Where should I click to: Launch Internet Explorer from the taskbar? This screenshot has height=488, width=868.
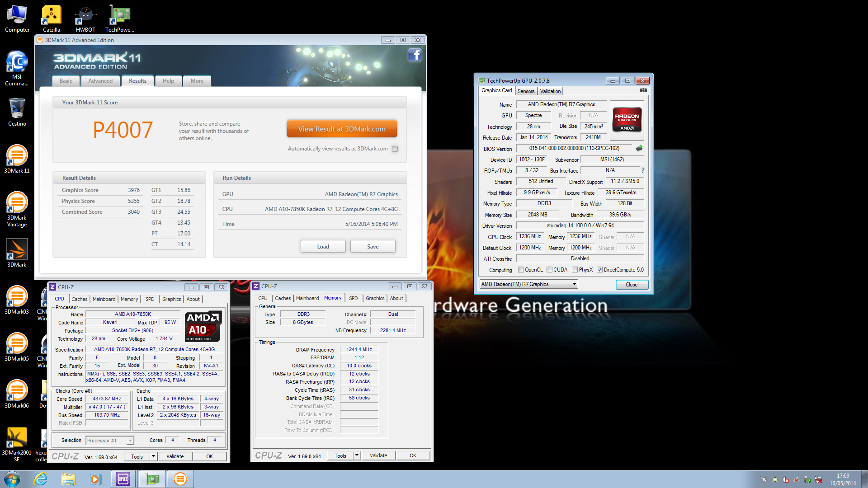41,479
